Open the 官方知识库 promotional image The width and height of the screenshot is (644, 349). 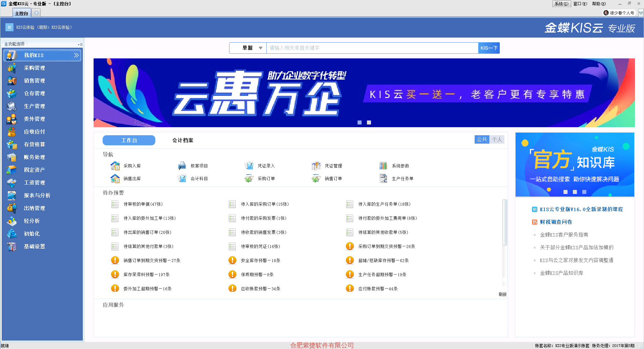coord(575,164)
